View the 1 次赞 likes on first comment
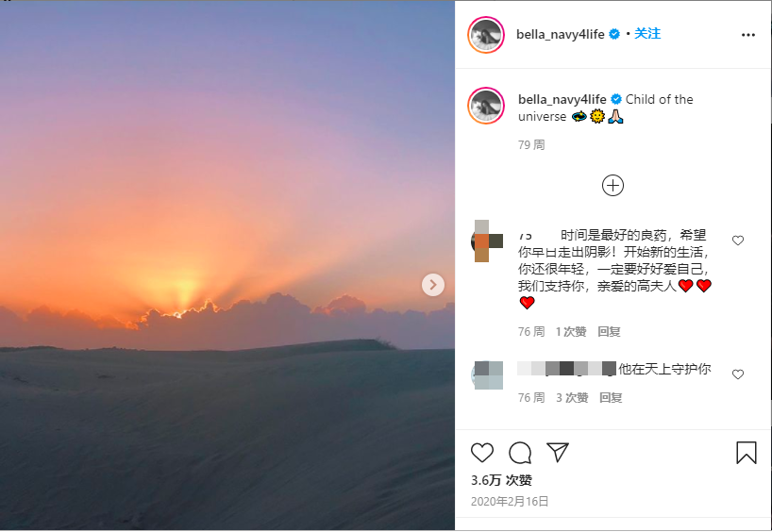The height and width of the screenshot is (532, 772). tap(571, 332)
